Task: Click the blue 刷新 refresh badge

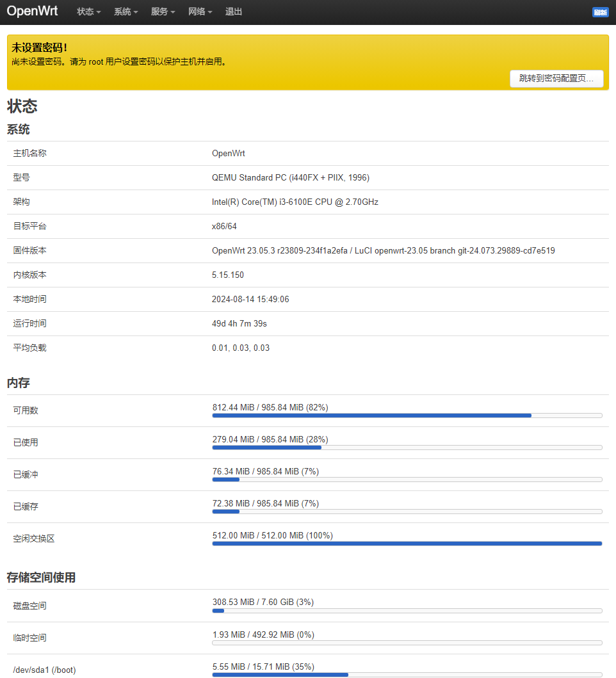Action: click(x=600, y=12)
